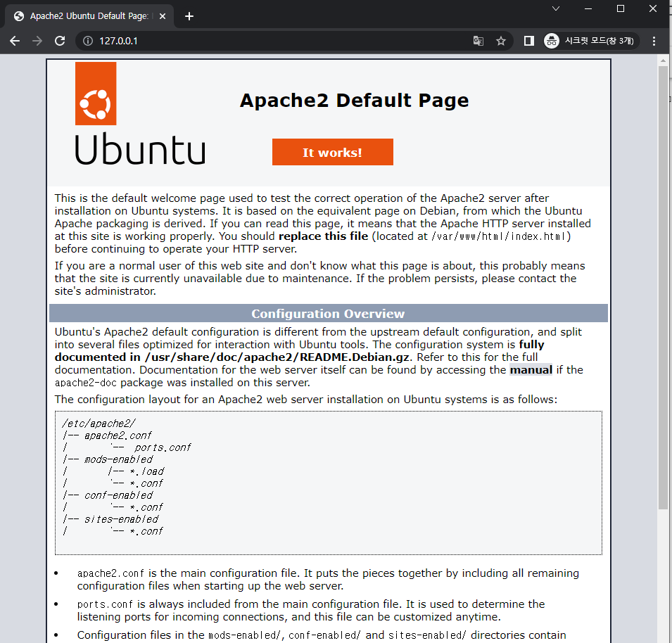
Task: Click apache2.conf in the bullet list
Action: pyautogui.click(x=110, y=573)
